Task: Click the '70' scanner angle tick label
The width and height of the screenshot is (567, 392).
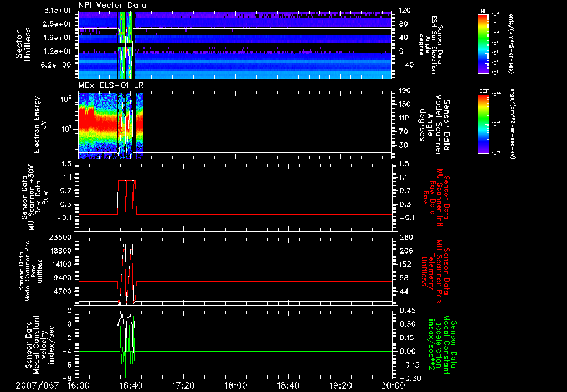Action: 403,131
